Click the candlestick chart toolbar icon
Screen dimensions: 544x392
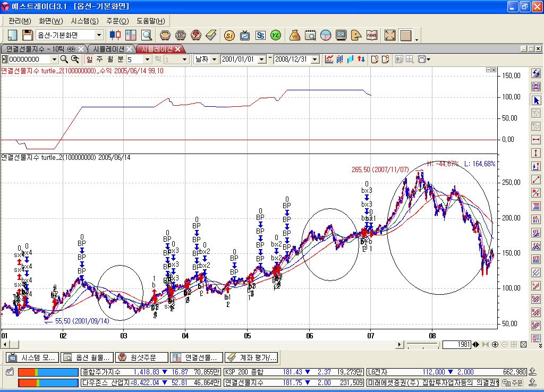[115, 35]
